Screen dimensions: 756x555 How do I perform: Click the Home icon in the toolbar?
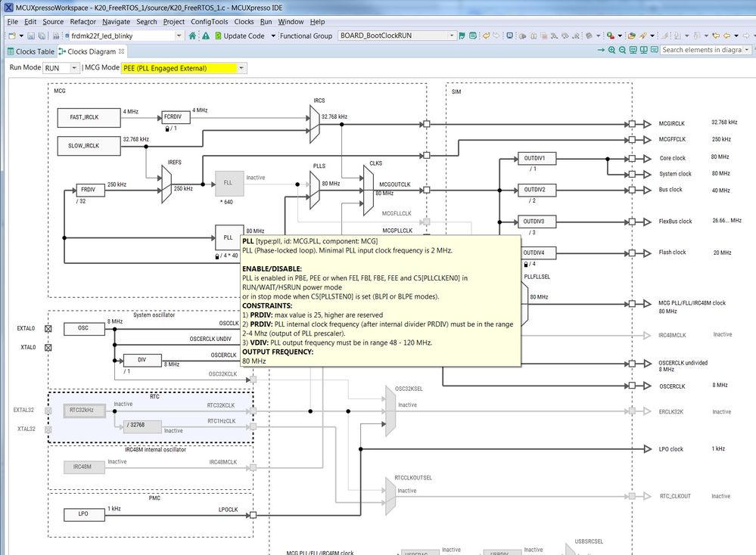tap(193, 35)
